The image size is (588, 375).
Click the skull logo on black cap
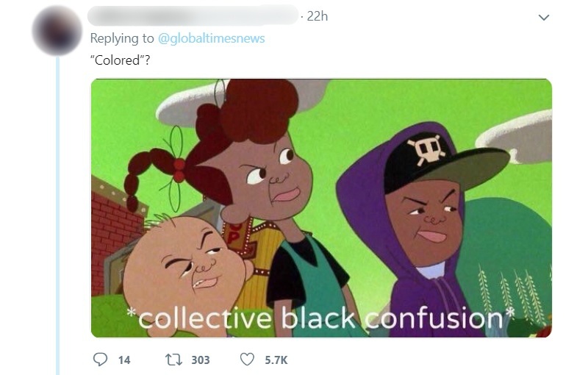(x=427, y=149)
